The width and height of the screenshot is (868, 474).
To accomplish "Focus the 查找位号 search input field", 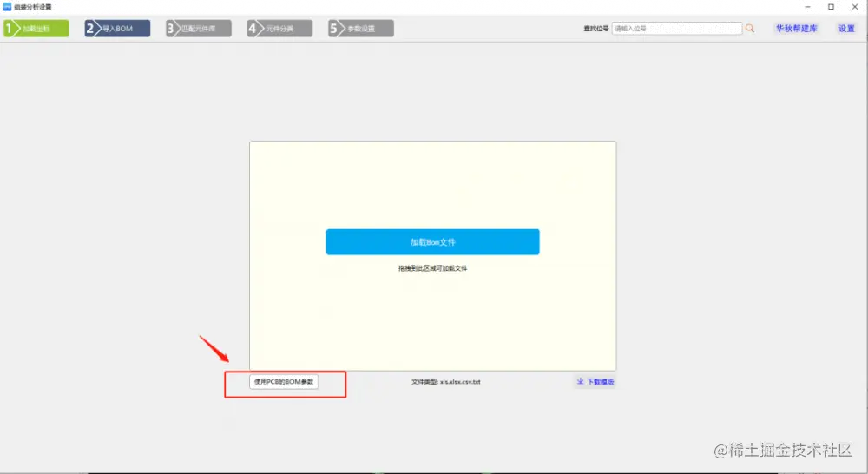I will 676,29.
